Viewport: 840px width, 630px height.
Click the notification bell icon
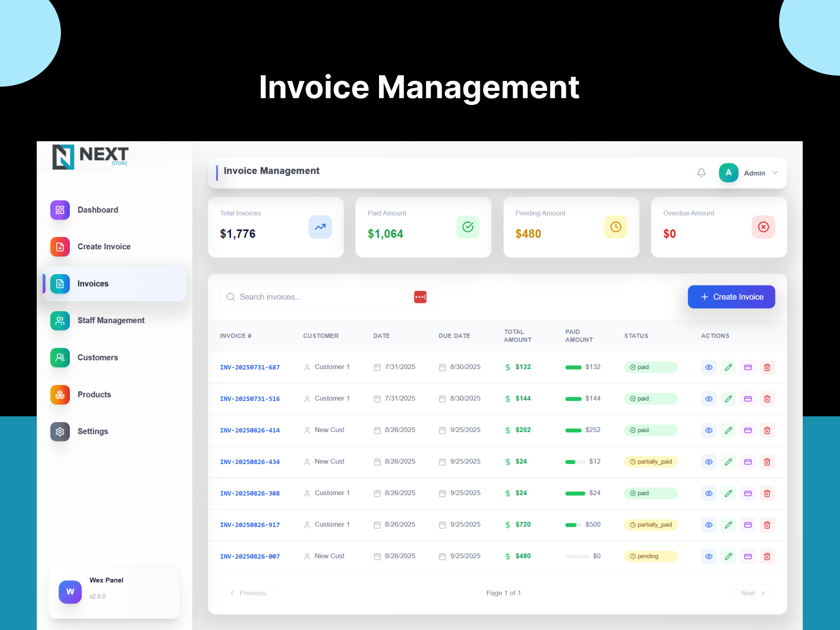701,173
